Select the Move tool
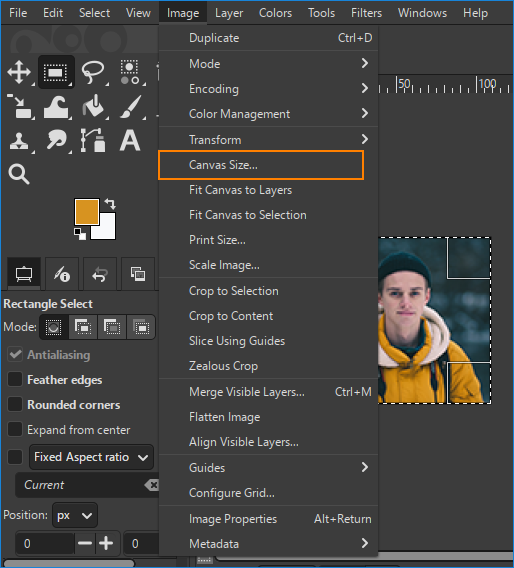Image resolution: width=514 pixels, height=568 pixels. tap(19, 72)
